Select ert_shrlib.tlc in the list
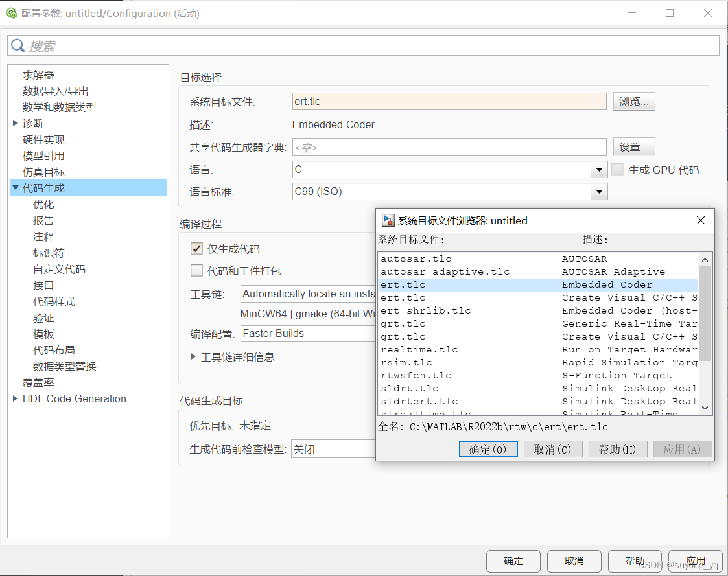 pos(539,310)
